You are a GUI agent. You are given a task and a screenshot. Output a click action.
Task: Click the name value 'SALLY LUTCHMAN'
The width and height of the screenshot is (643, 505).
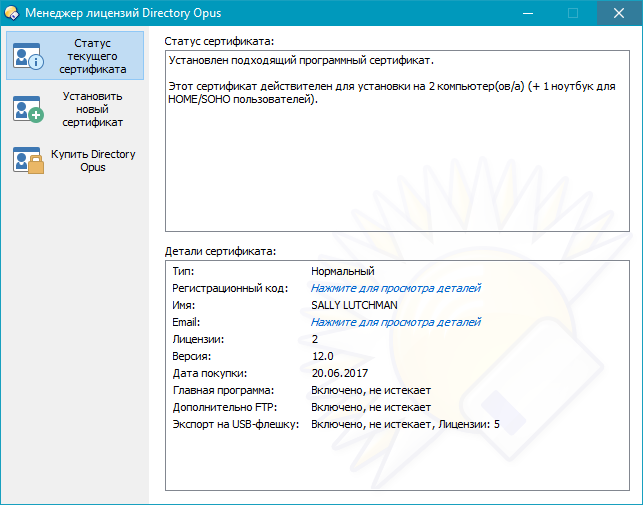pos(354,305)
